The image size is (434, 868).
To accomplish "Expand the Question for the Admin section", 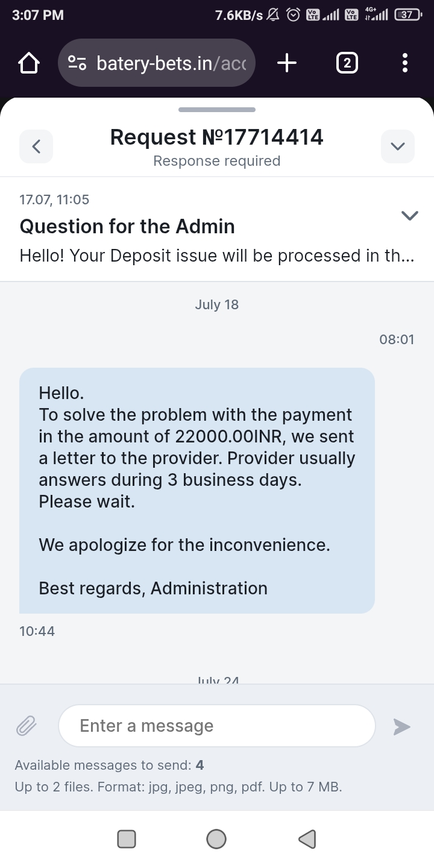I will pyautogui.click(x=410, y=216).
